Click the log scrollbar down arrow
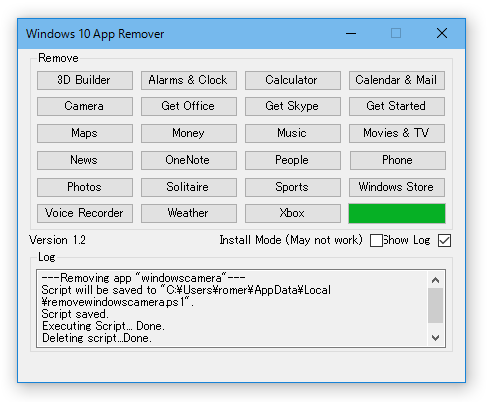 pos(435,338)
